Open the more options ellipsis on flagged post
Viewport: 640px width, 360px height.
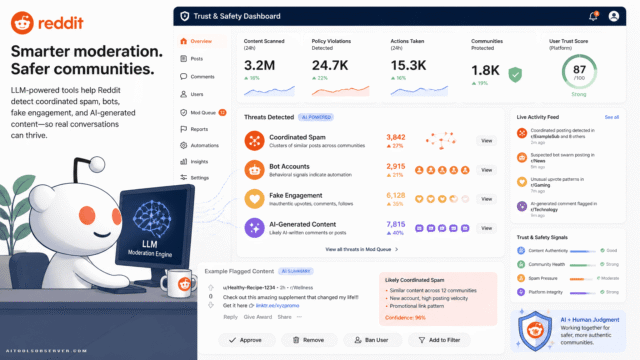point(300,317)
